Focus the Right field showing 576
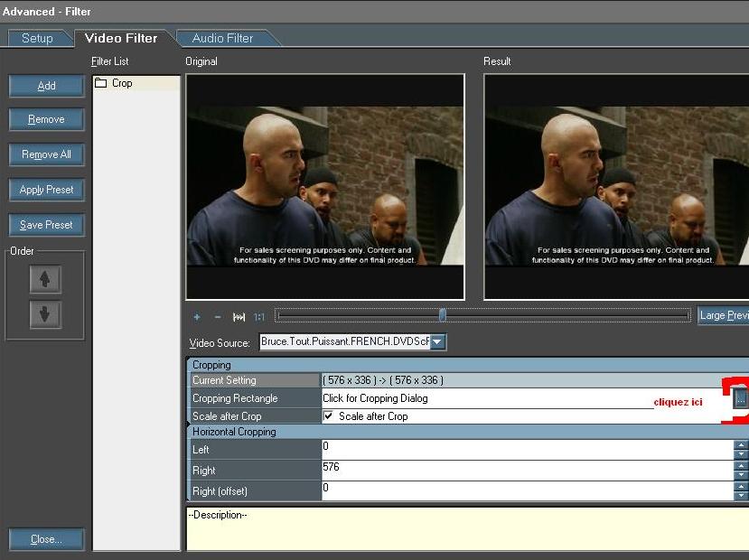The image size is (749, 560). (528, 471)
